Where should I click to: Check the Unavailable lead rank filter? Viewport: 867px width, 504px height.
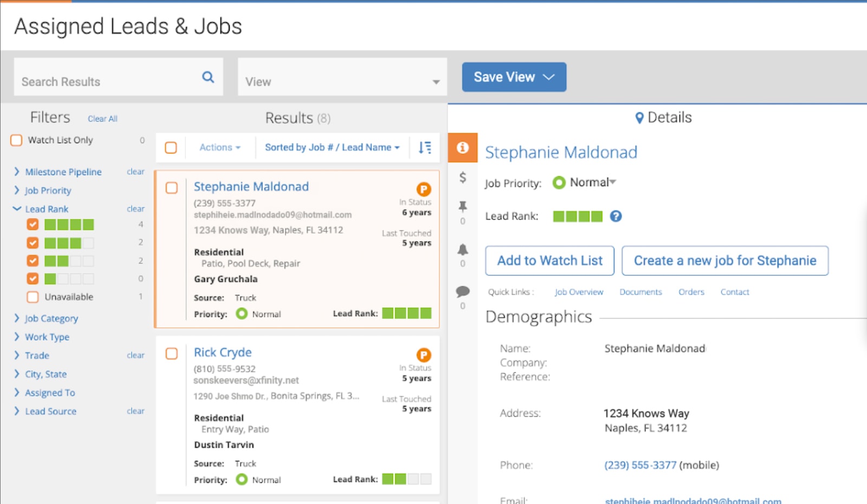point(32,296)
